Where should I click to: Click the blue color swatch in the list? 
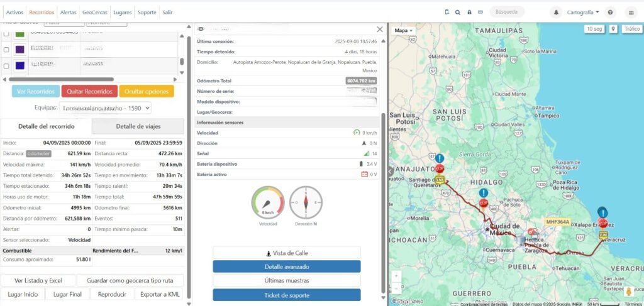(x=20, y=65)
